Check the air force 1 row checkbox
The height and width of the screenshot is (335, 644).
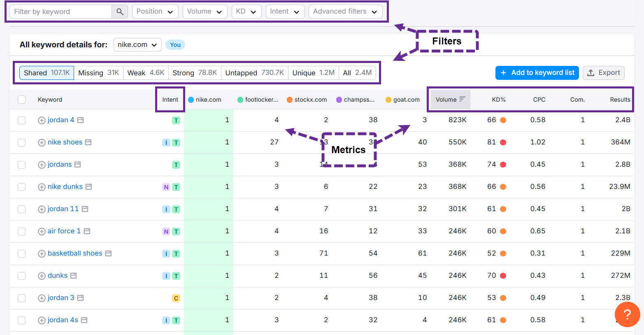22,231
